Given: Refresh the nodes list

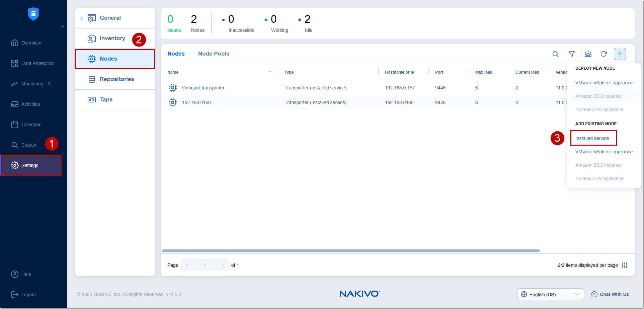Looking at the screenshot, I should (x=604, y=54).
